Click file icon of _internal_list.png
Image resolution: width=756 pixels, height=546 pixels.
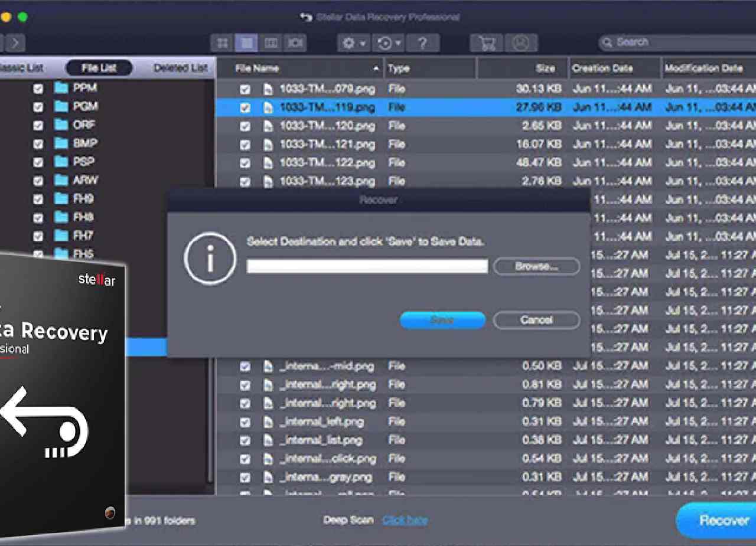point(269,440)
